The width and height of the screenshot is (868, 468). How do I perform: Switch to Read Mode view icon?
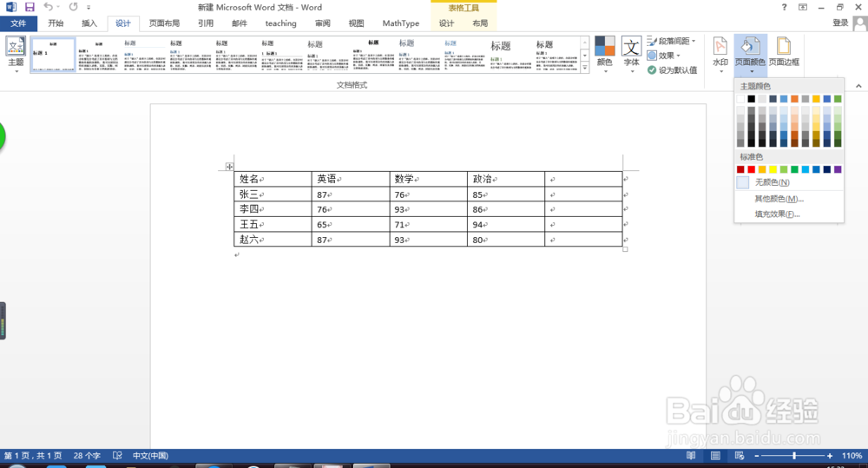[x=691, y=456]
